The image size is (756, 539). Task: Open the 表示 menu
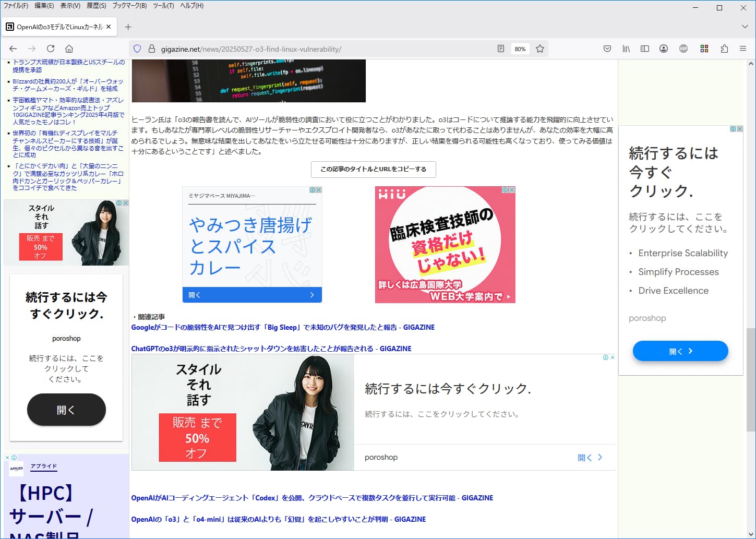(x=70, y=5)
